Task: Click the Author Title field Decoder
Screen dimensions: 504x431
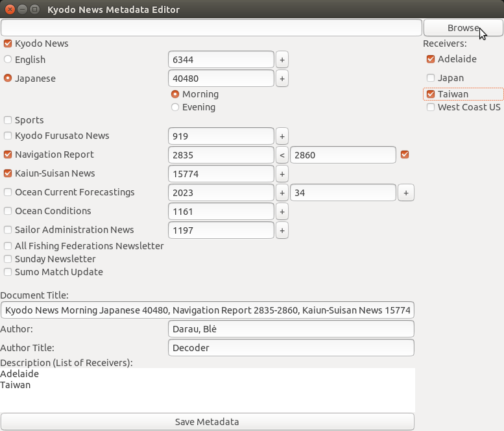Action: click(291, 348)
